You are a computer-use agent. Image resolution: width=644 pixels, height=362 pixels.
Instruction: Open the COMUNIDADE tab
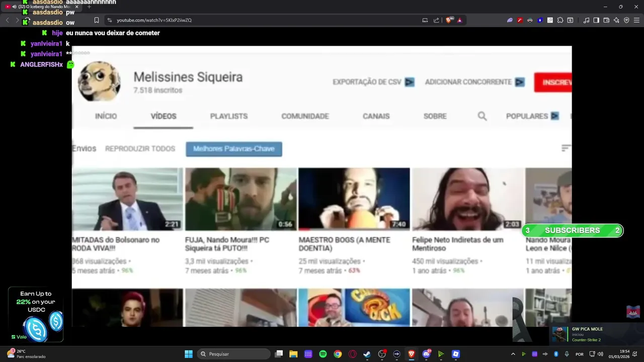tap(305, 116)
